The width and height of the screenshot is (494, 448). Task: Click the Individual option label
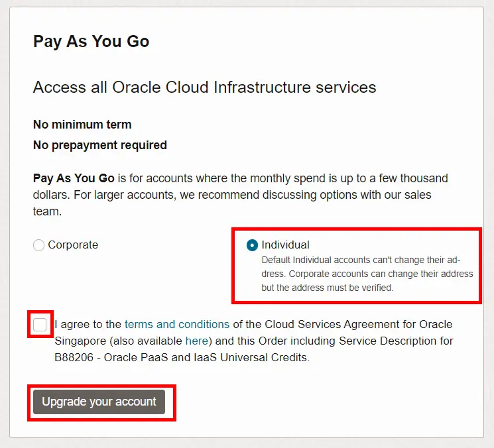point(286,245)
